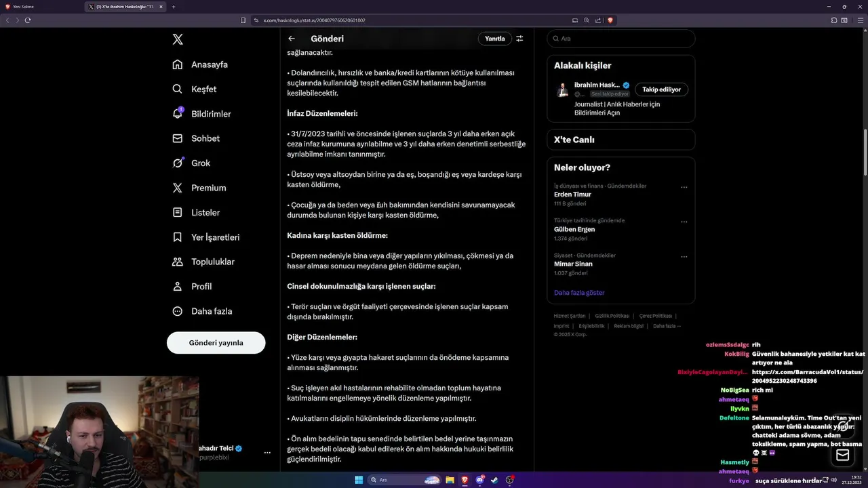Click Daha fazla göster link
This screenshot has width=868, height=488.
[x=579, y=293]
